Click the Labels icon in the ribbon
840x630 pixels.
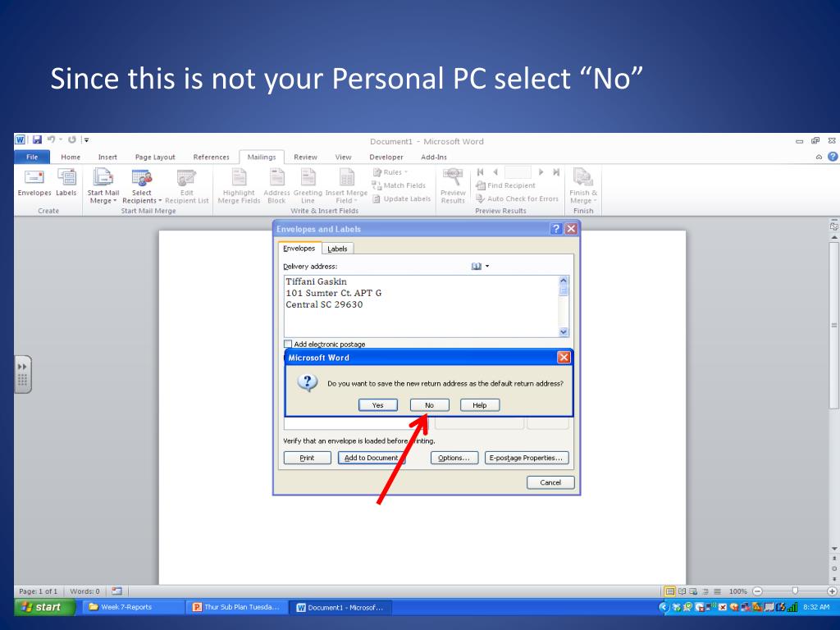[66, 182]
